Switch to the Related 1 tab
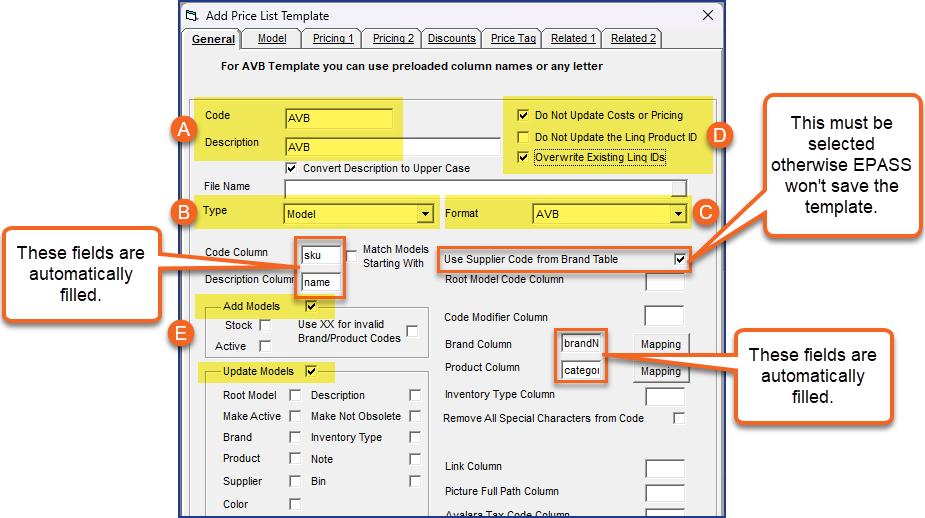925x518 pixels. (573, 38)
